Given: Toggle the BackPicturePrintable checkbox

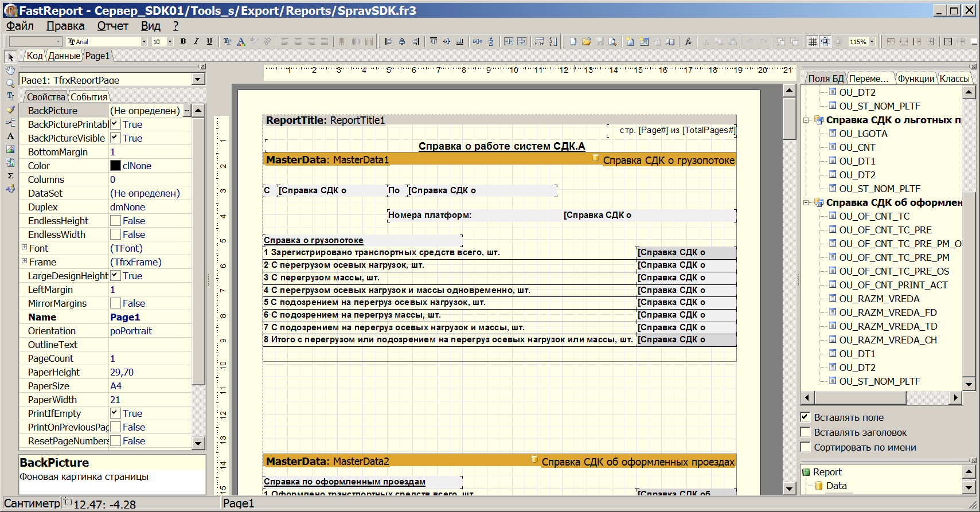Looking at the screenshot, I should point(115,124).
